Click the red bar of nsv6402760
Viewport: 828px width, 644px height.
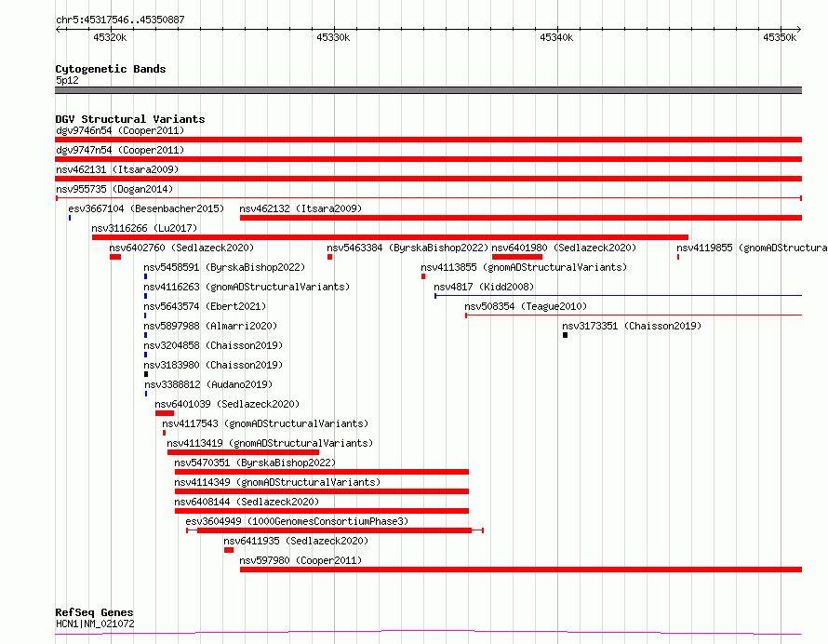pos(115,257)
